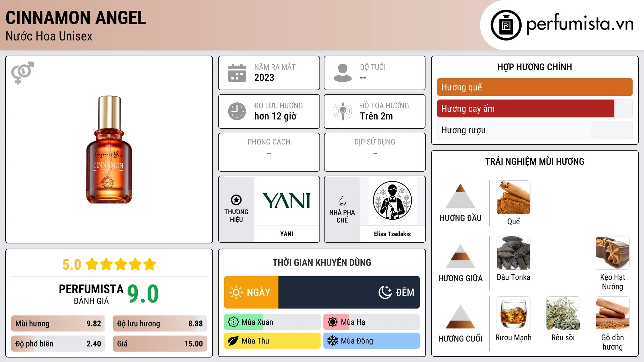Click the snowflake icon for Mùa Đông
The width and height of the screenshot is (644, 362).
(333, 341)
